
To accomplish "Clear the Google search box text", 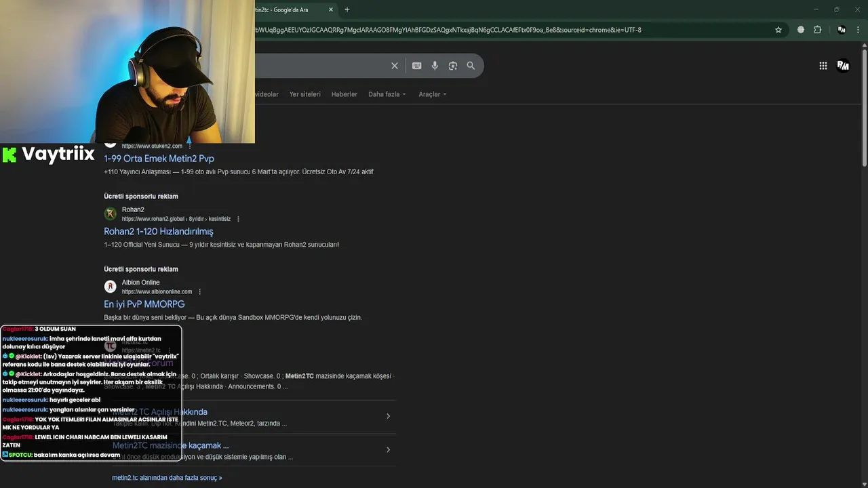I will (x=395, y=66).
